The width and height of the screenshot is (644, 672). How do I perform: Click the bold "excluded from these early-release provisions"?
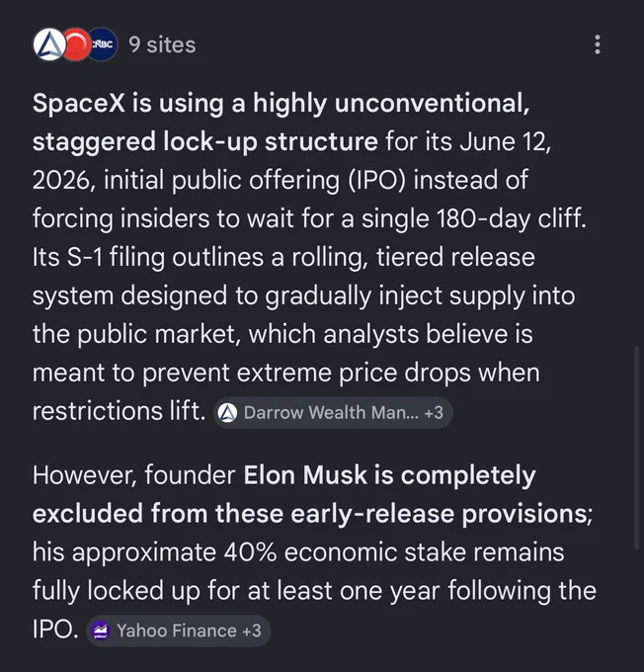(311, 514)
